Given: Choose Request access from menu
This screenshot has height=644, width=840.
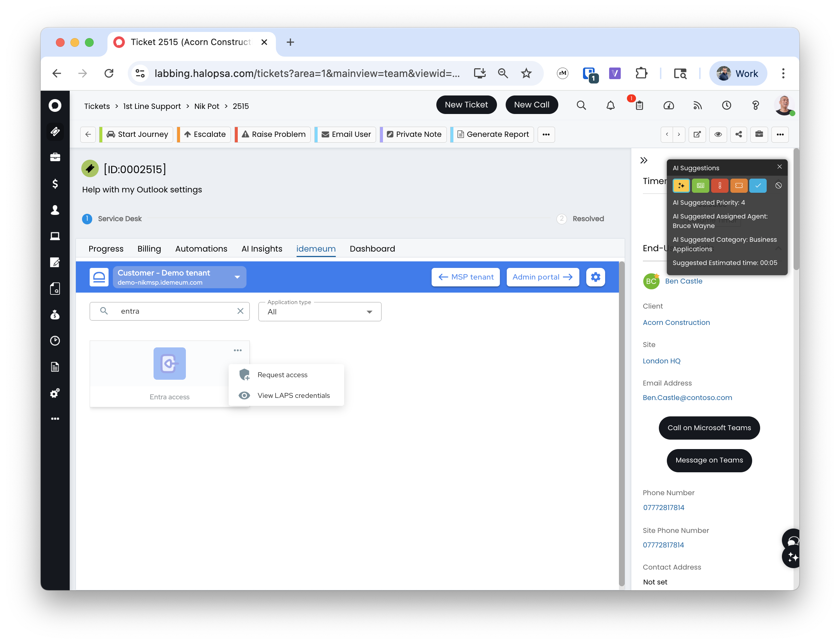Looking at the screenshot, I should (286, 375).
